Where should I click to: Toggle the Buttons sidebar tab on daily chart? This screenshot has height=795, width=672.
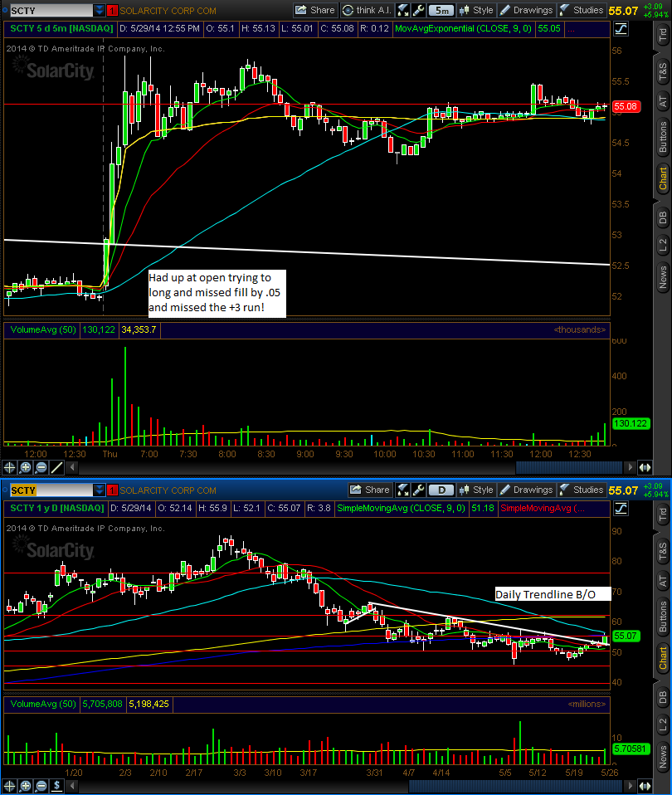coord(663,616)
